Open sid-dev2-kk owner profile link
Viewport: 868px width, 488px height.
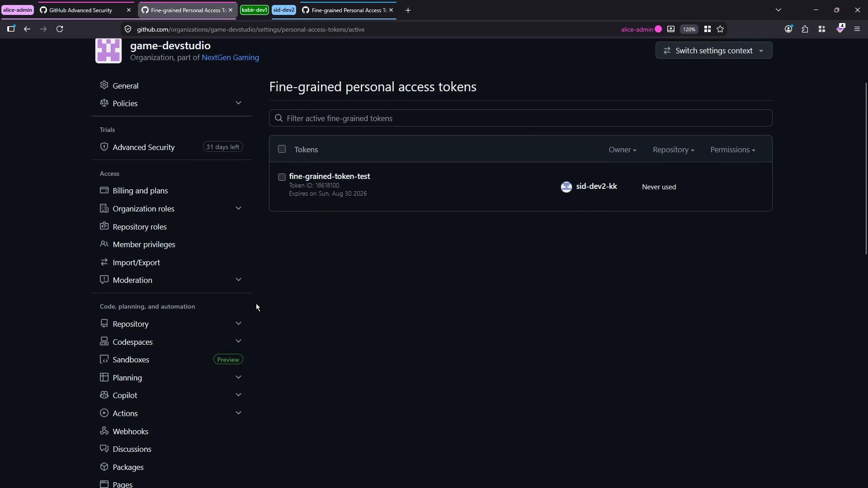click(x=596, y=186)
